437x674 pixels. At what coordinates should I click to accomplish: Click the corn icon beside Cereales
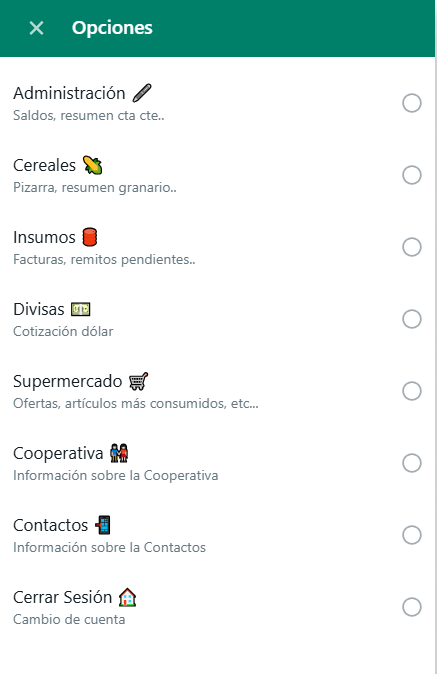(x=92, y=165)
